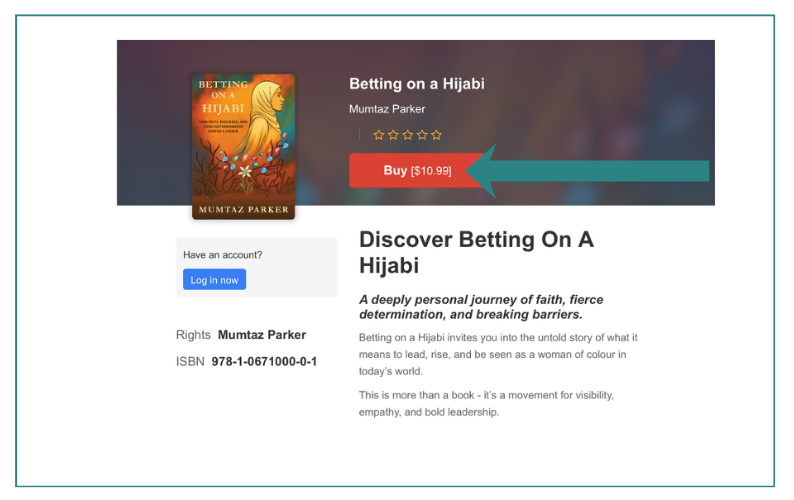Click the Have an account? text
The width and height of the screenshot is (794, 500).
pos(223,255)
